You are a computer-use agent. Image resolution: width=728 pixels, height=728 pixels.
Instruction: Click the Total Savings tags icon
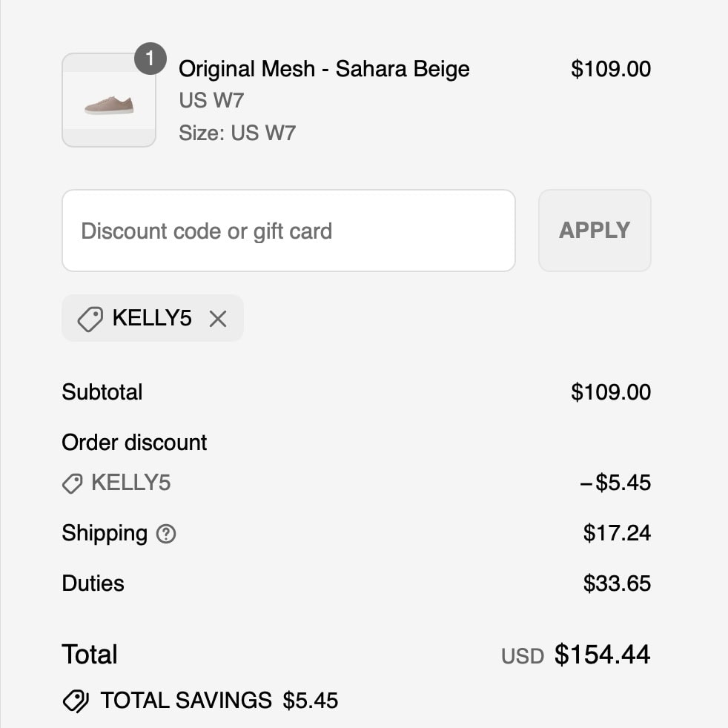[x=76, y=701]
